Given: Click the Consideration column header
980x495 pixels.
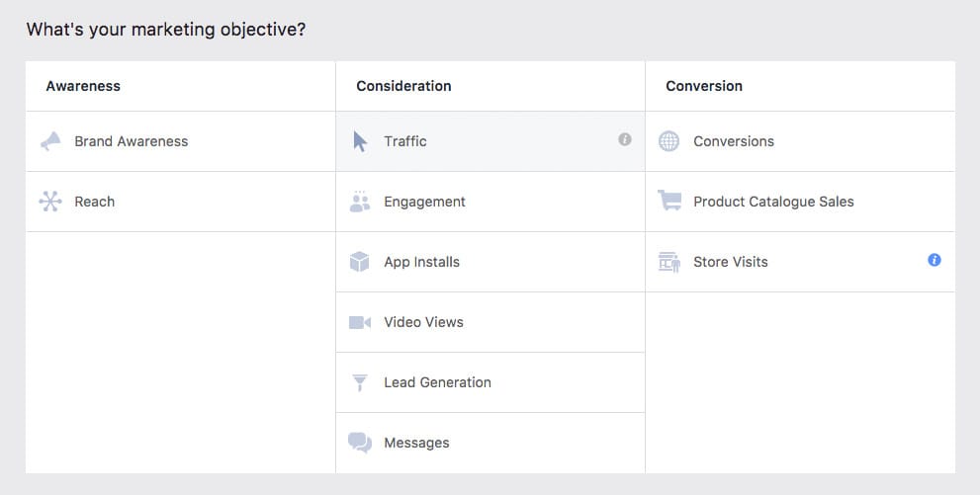Looking at the screenshot, I should [x=403, y=86].
